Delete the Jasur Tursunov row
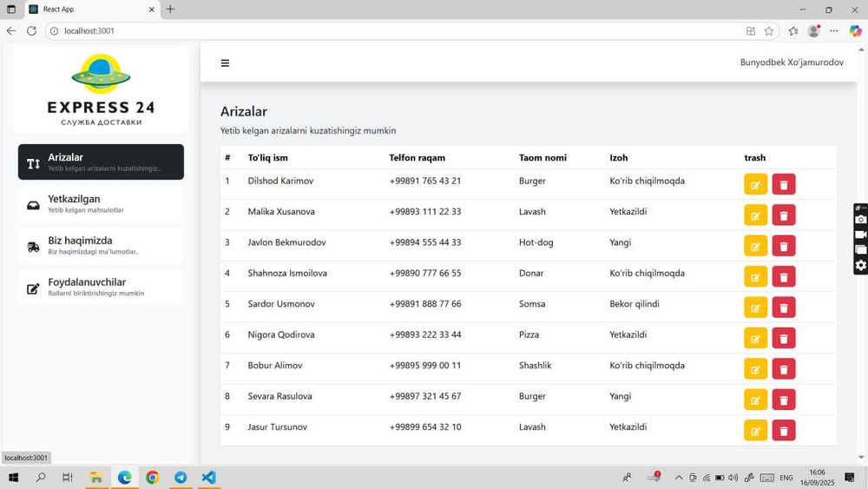868x489 pixels. (x=783, y=430)
